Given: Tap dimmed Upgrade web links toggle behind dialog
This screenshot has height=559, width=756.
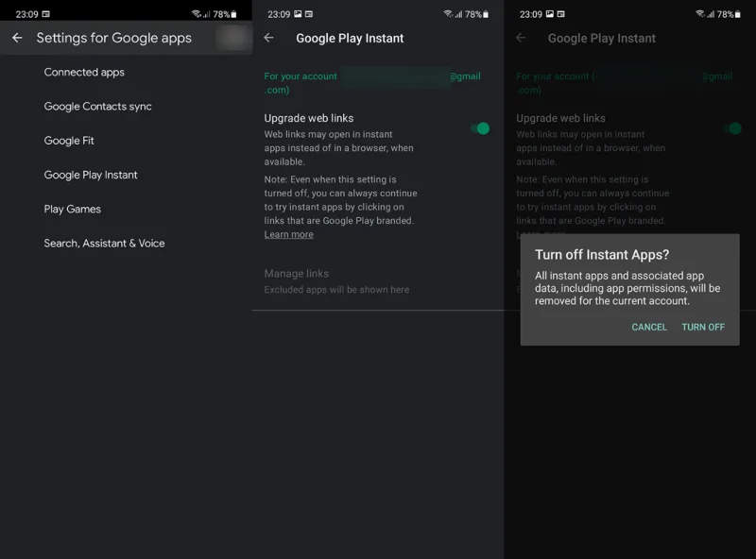Looking at the screenshot, I should pyautogui.click(x=731, y=128).
